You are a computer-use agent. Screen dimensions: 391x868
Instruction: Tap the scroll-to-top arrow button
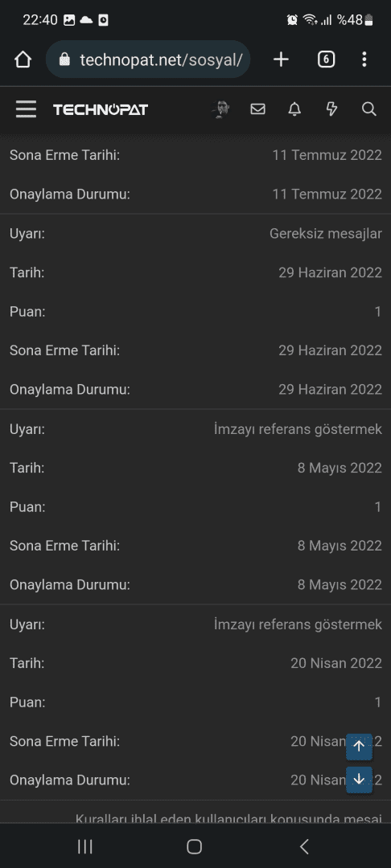pos(359,746)
